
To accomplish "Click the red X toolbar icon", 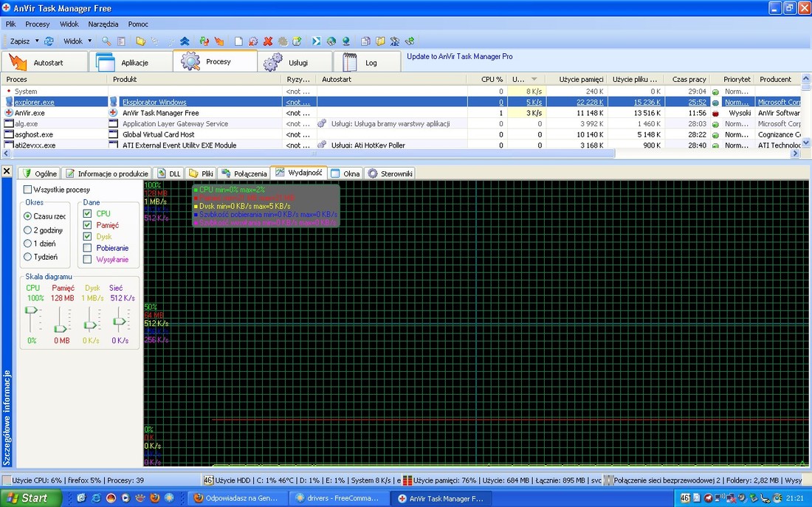I will point(268,41).
